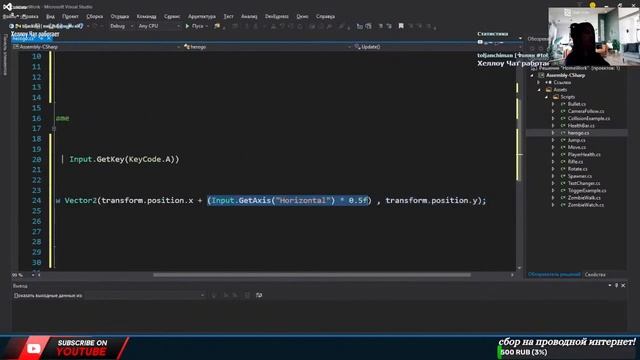Click the C# file icon beside ZombieWatch.cs
The height and width of the screenshot is (360, 640).
[x=563, y=205]
